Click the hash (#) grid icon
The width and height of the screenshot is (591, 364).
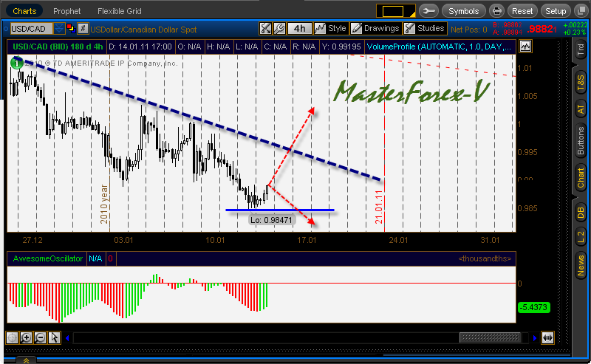pyautogui.click(x=83, y=28)
